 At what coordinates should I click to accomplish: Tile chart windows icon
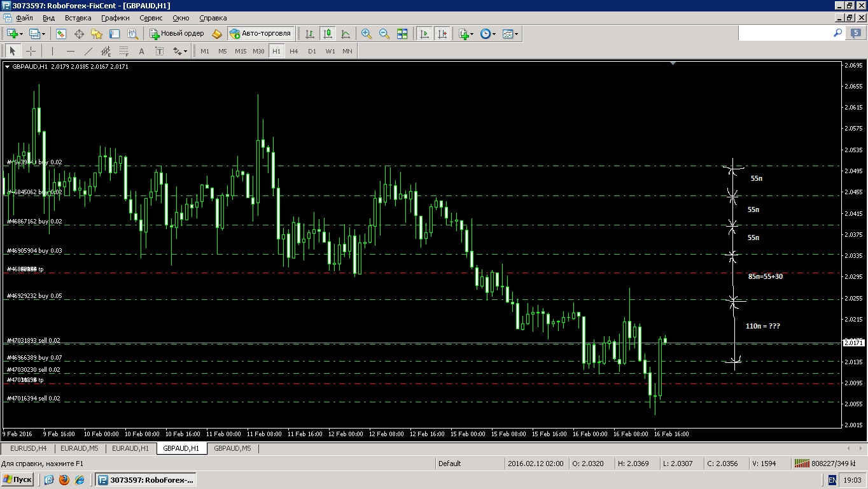point(402,34)
